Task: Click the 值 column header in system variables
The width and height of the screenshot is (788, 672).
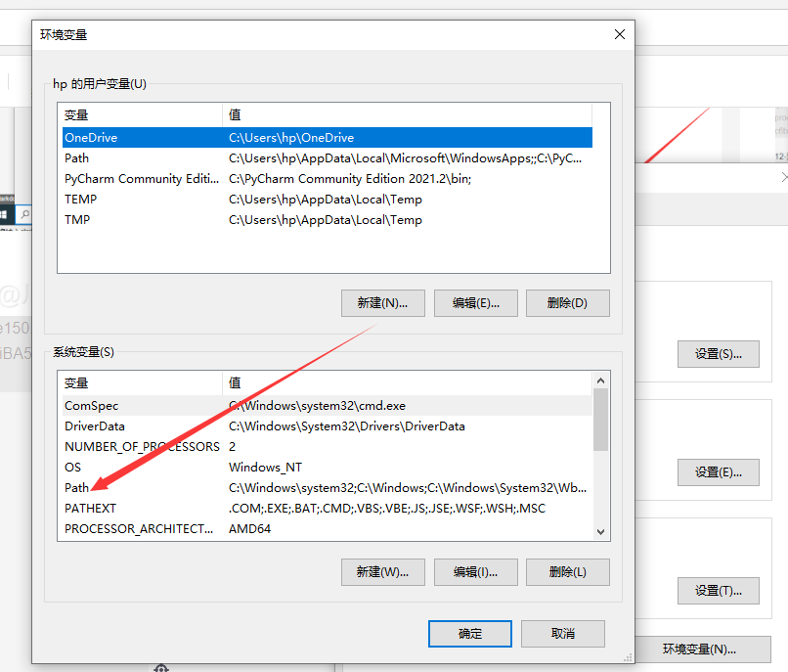Action: tap(407, 383)
